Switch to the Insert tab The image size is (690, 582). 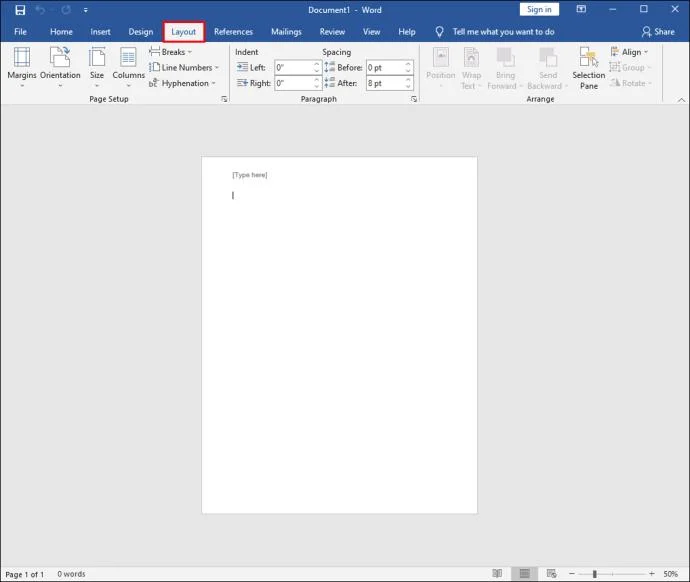coord(100,32)
